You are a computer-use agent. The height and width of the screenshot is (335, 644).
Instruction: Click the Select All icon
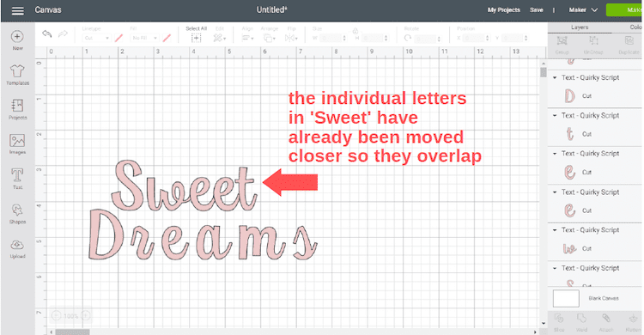[197, 38]
